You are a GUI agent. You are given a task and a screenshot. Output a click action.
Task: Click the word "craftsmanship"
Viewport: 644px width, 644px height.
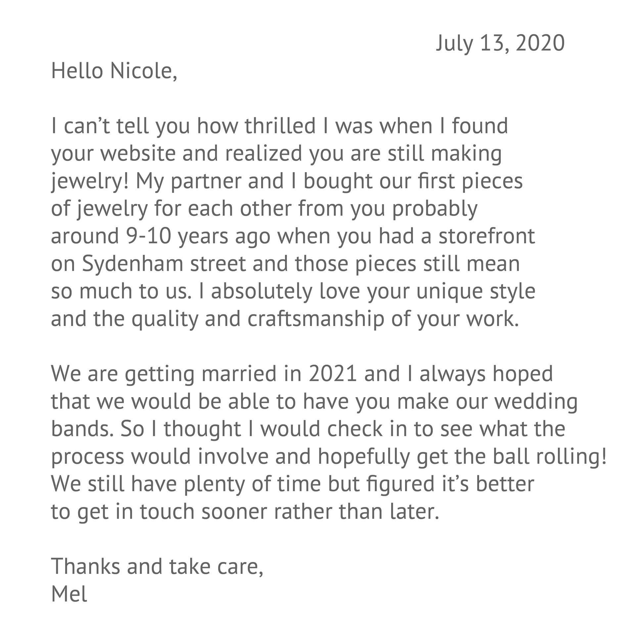click(316, 319)
